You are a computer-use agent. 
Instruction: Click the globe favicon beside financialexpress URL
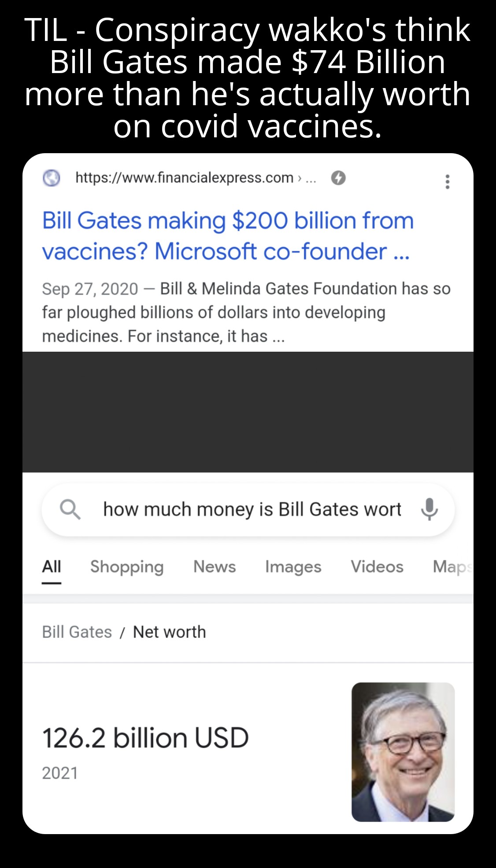[x=52, y=178]
